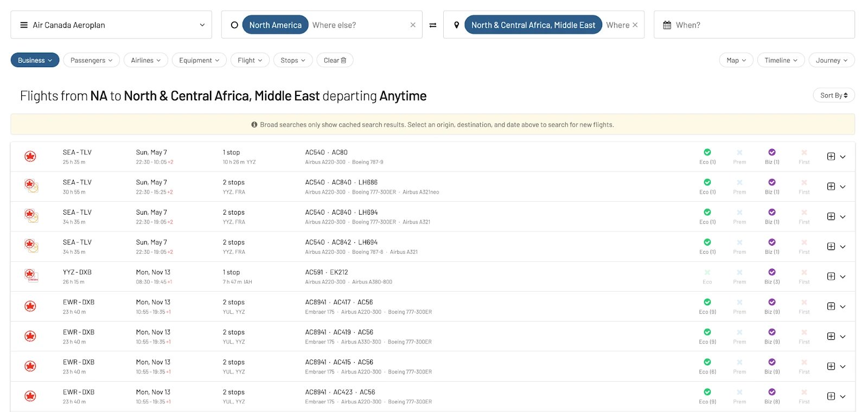The height and width of the screenshot is (412, 868).
Task: Click the circle origin icon in origin field
Action: coord(234,25)
